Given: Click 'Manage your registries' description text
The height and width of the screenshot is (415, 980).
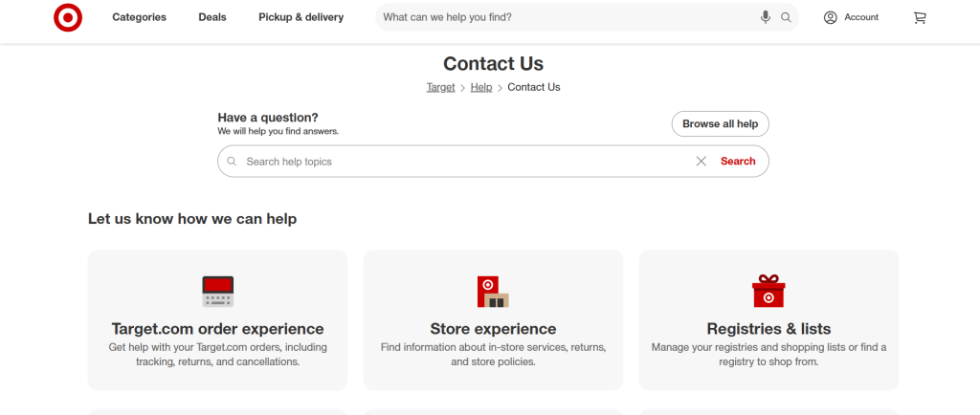Looking at the screenshot, I should [x=768, y=355].
